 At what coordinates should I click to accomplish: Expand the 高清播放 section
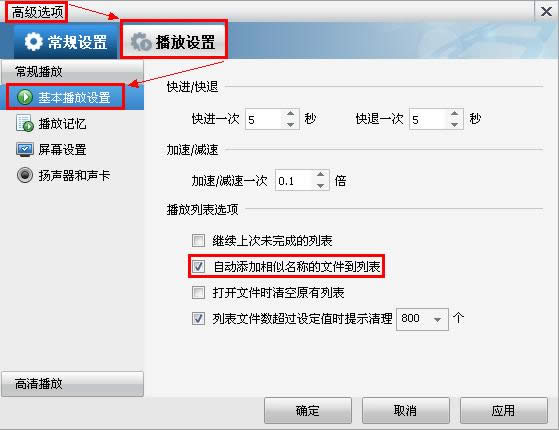(72, 384)
